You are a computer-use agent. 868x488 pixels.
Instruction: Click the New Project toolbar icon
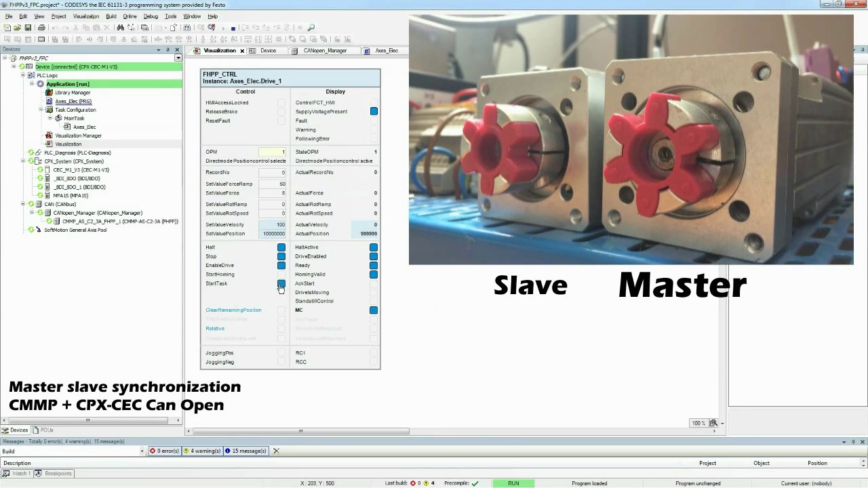(x=7, y=28)
